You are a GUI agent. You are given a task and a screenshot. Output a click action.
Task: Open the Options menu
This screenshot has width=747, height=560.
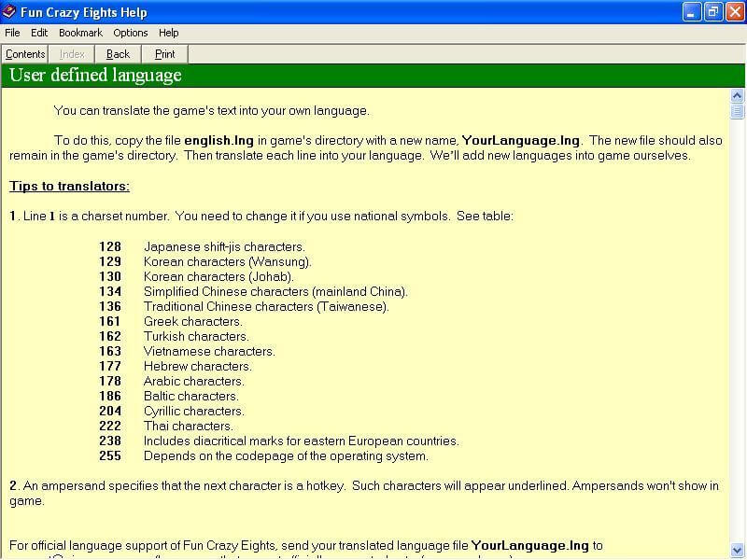131,33
